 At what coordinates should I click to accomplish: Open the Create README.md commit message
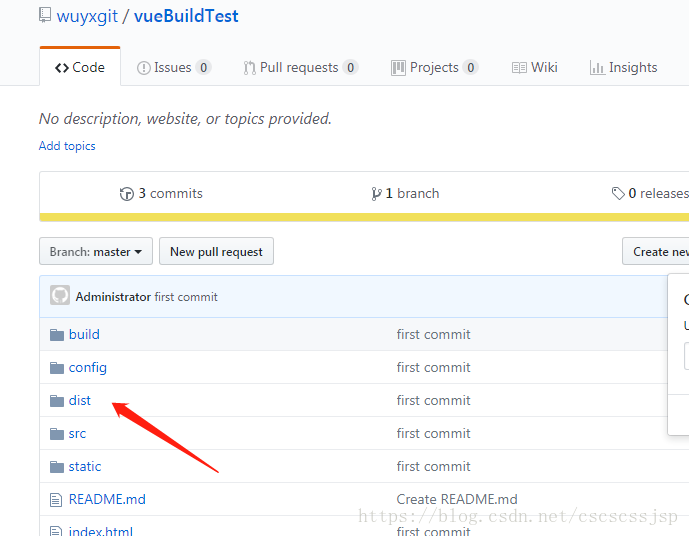457,499
